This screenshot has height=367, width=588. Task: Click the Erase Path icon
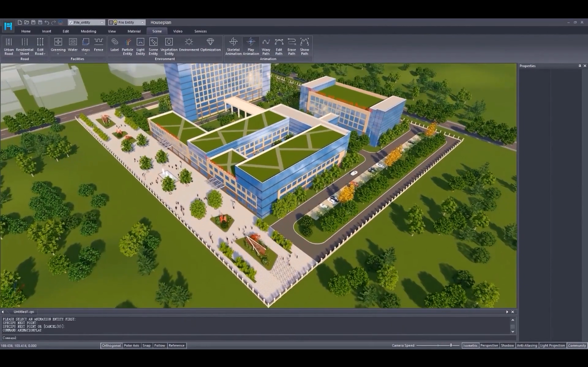(x=291, y=45)
